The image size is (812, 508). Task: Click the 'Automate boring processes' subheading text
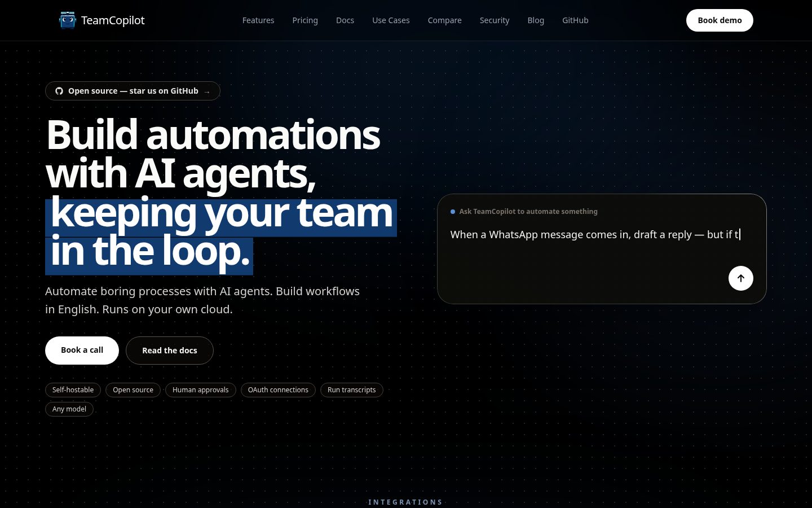pyautogui.click(x=202, y=300)
